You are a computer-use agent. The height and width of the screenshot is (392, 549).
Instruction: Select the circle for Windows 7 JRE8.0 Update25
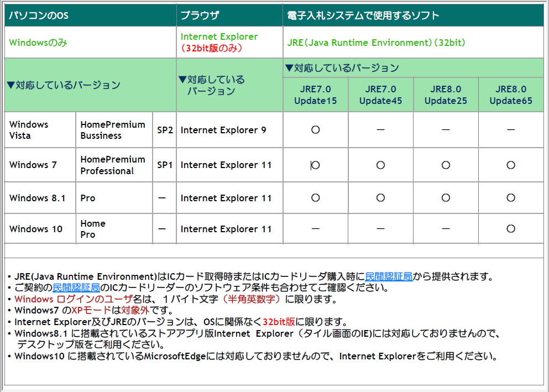[446, 165]
